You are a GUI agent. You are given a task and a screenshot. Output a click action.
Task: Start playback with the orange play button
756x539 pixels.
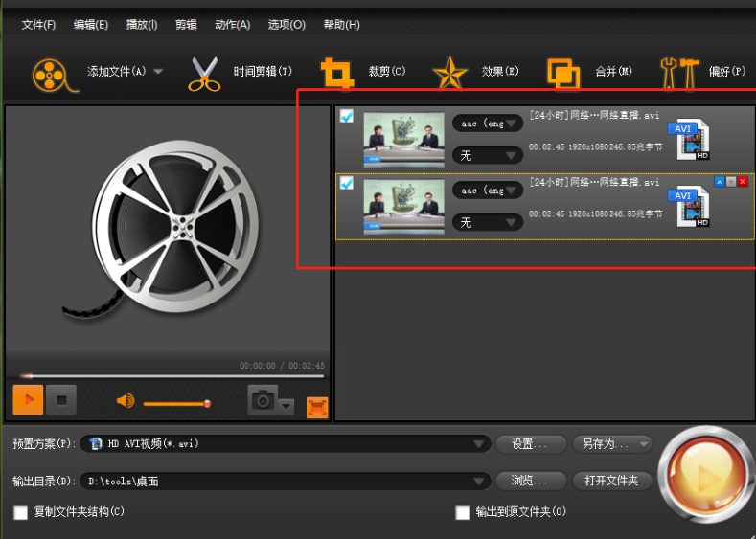(x=28, y=400)
